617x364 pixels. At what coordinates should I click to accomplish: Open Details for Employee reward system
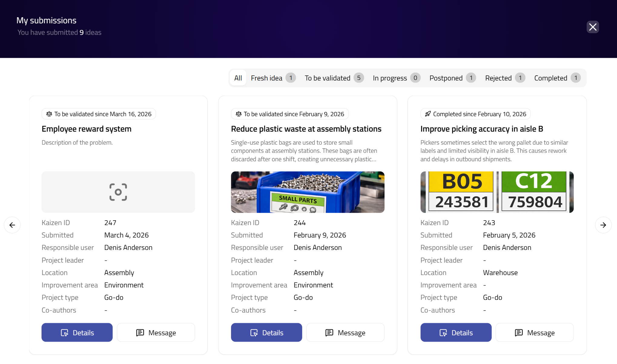tap(77, 333)
